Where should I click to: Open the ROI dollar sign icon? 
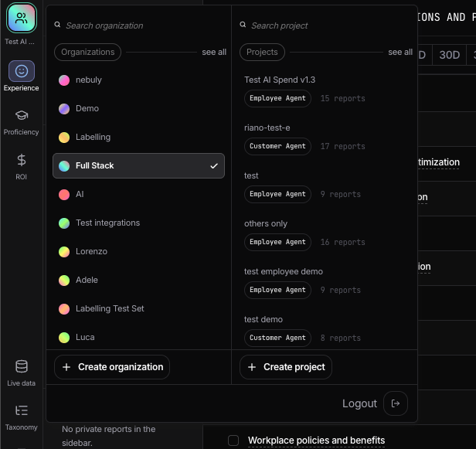coord(22,160)
